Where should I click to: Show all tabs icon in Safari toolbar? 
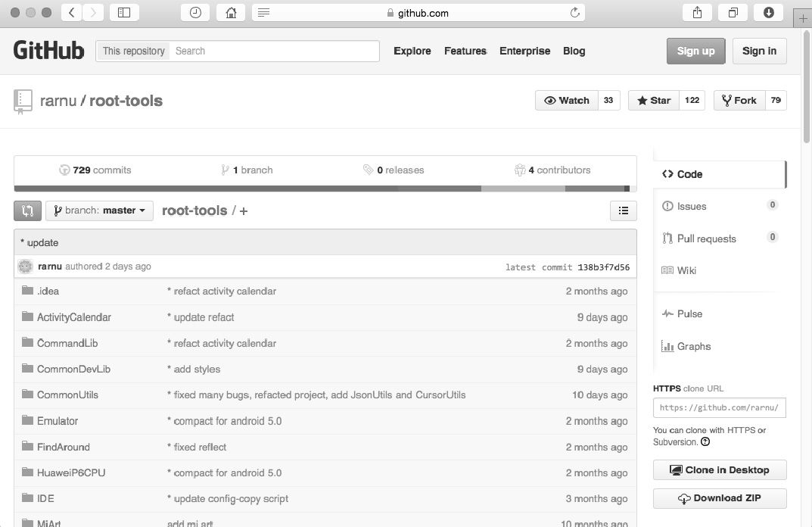pos(733,12)
